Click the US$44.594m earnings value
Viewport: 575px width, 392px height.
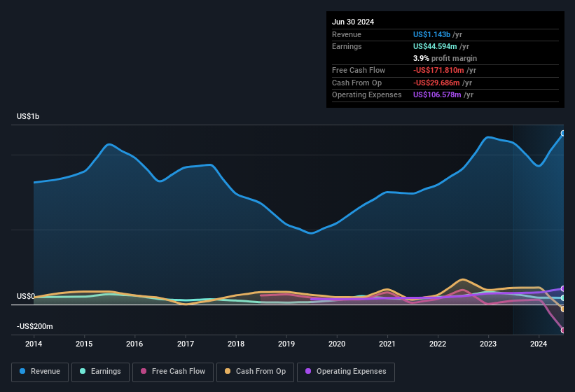[x=435, y=46]
